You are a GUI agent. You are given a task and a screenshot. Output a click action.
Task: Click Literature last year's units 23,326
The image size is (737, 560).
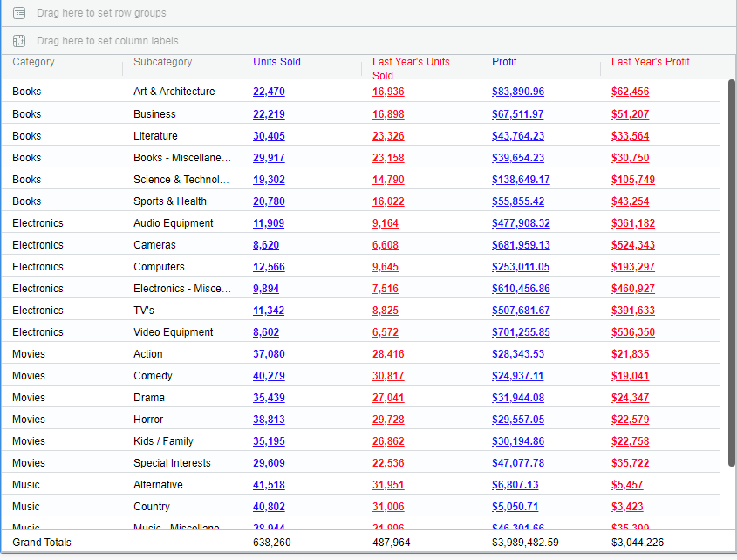(x=388, y=136)
